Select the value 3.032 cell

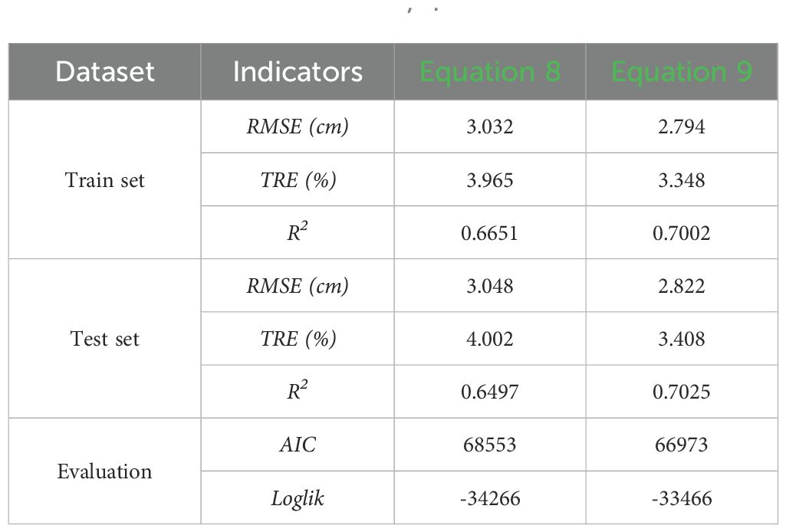point(490,126)
